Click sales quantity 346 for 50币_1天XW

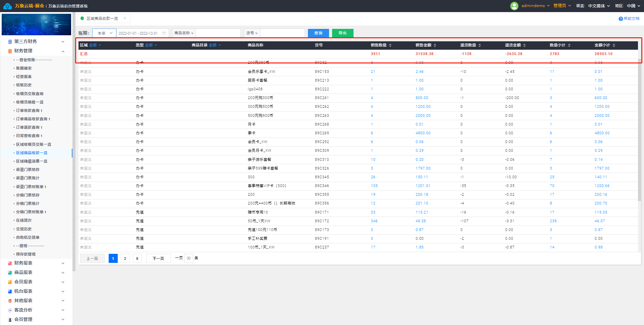click(x=374, y=221)
